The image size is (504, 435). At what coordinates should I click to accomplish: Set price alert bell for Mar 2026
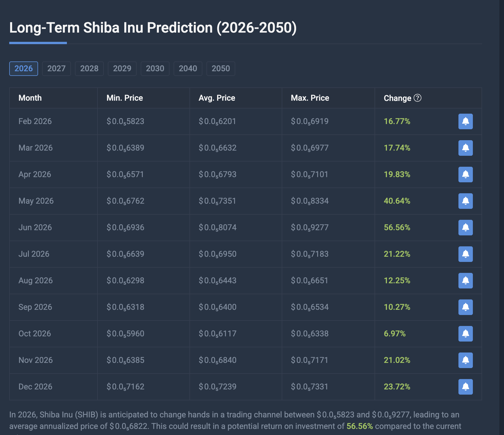click(x=465, y=148)
